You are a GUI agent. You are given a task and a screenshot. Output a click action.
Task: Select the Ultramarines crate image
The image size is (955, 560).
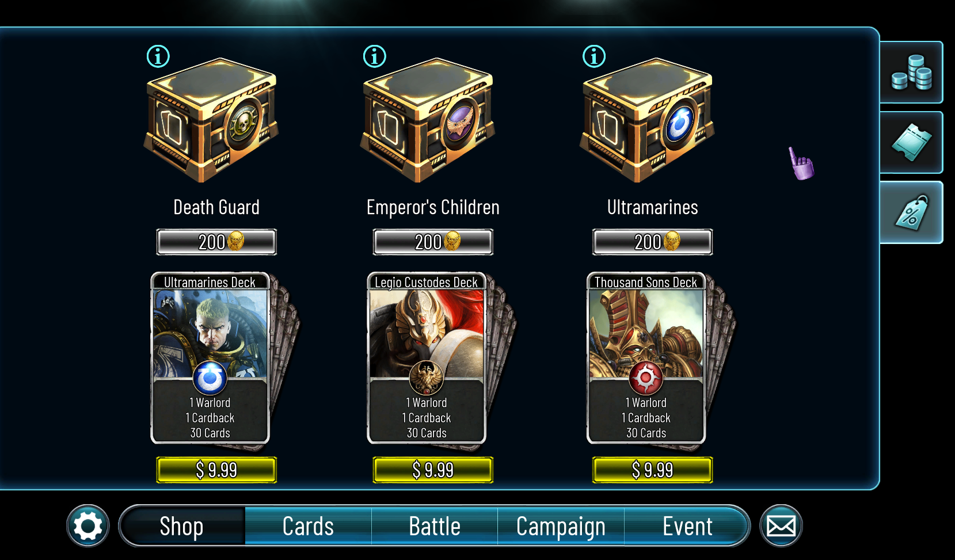coord(647,120)
